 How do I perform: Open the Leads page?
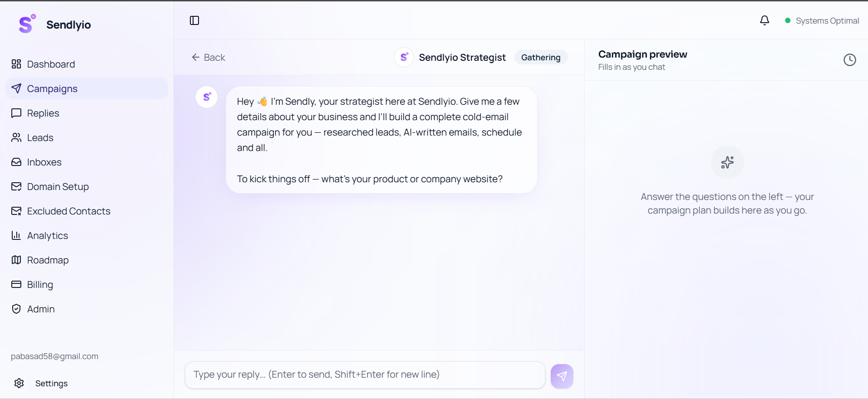pos(87,137)
